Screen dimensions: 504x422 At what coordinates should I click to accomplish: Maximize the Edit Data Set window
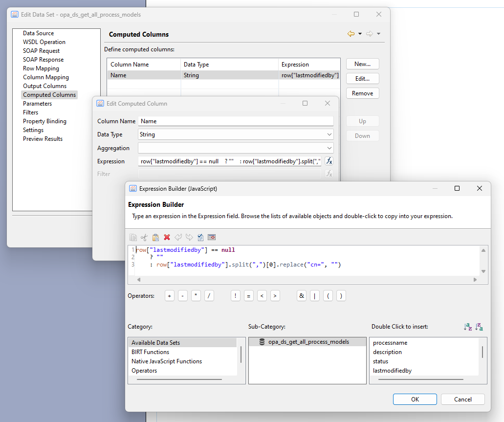pos(356,14)
